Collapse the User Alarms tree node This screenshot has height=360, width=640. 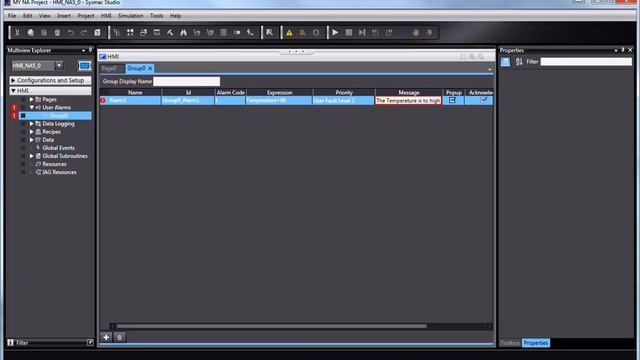point(31,107)
